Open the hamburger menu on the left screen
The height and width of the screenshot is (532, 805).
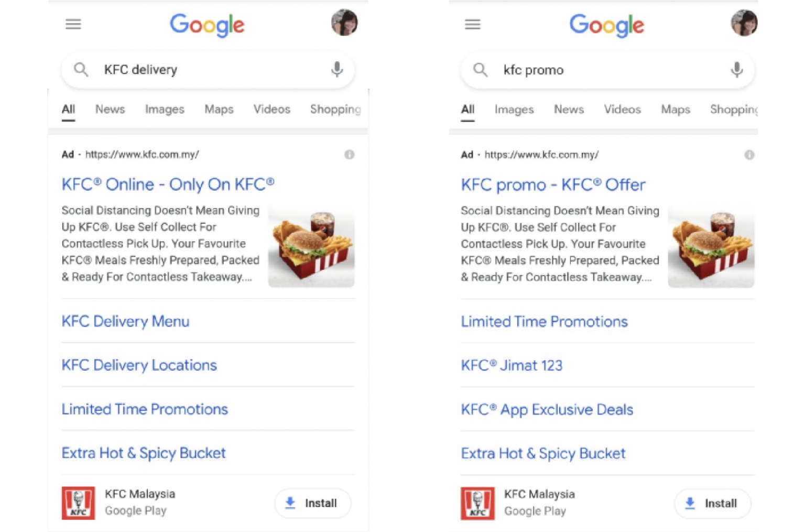[73, 24]
